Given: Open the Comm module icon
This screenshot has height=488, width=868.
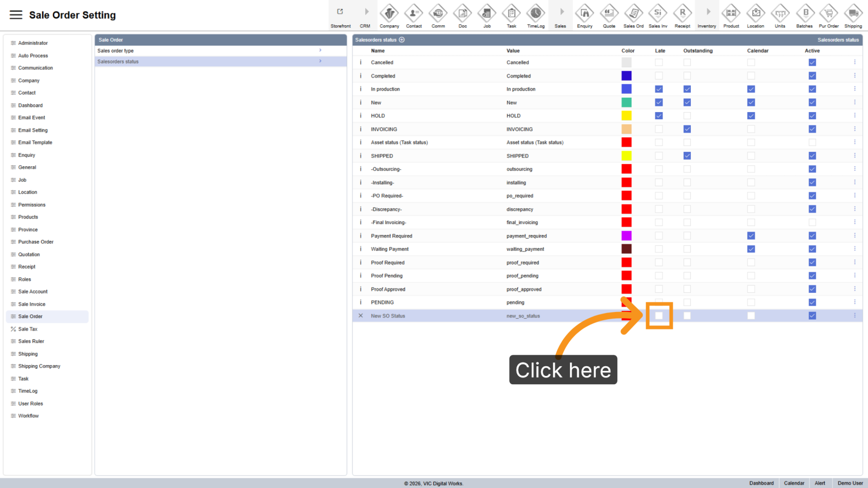Looking at the screenshot, I should (x=438, y=13).
